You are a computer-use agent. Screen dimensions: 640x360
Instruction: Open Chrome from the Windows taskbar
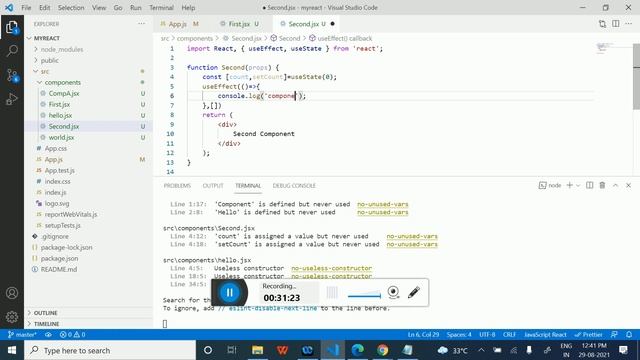(382, 350)
